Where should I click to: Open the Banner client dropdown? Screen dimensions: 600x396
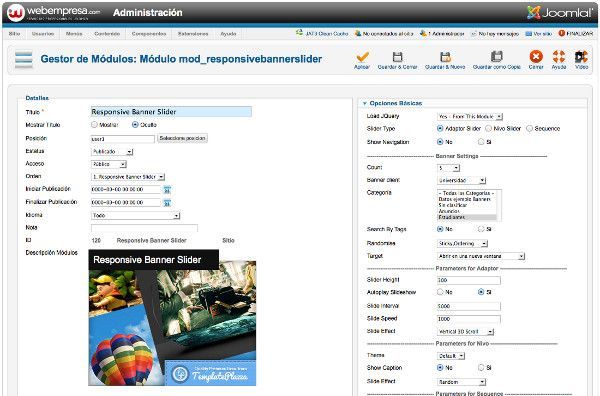pyautogui.click(x=461, y=180)
